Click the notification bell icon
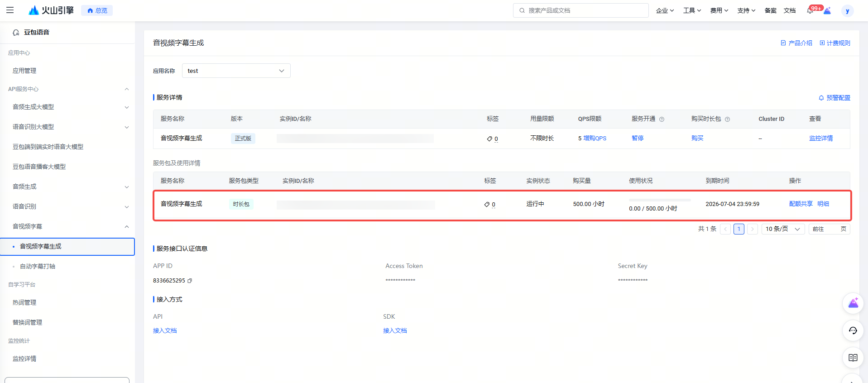This screenshot has height=383, width=868. tap(810, 10)
